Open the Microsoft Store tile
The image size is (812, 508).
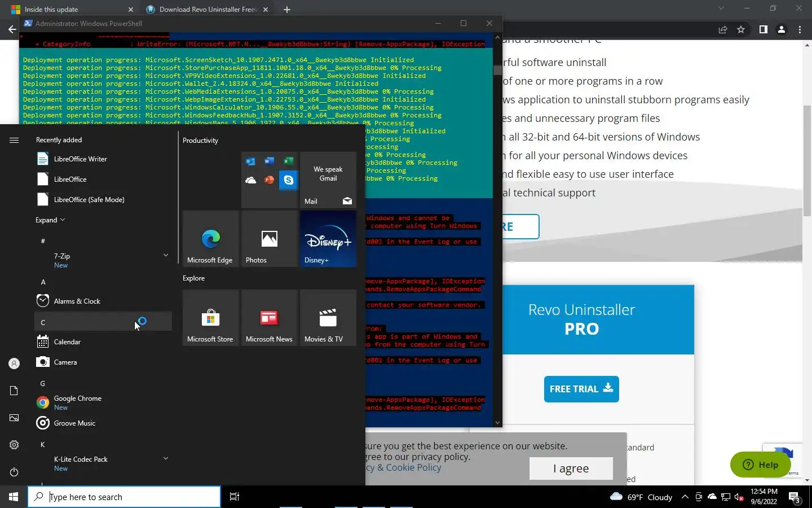click(210, 317)
